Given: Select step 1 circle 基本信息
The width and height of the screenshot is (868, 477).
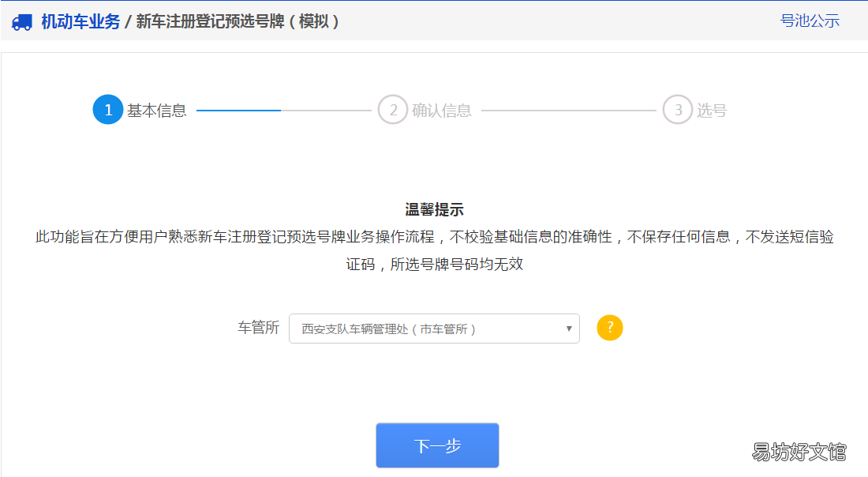Looking at the screenshot, I should pos(108,110).
